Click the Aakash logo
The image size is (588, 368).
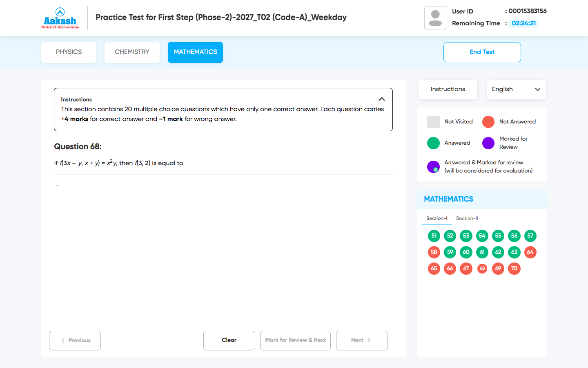pos(60,18)
